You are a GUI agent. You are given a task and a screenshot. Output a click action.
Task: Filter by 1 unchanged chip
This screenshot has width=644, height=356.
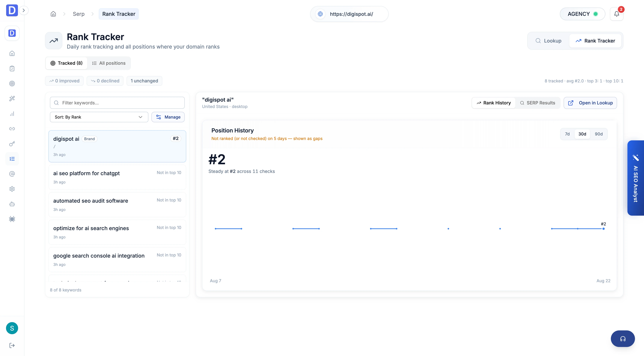tap(144, 81)
